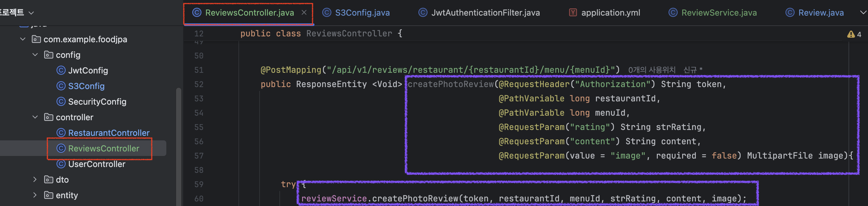868x206 pixels.
Task: Select RestaurantController in project tree
Action: (109, 133)
